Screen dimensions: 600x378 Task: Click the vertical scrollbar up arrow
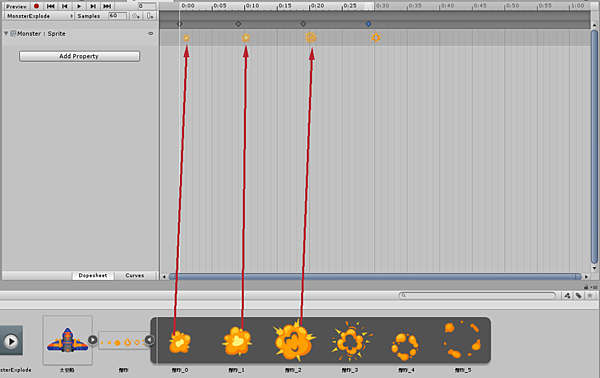(x=594, y=25)
